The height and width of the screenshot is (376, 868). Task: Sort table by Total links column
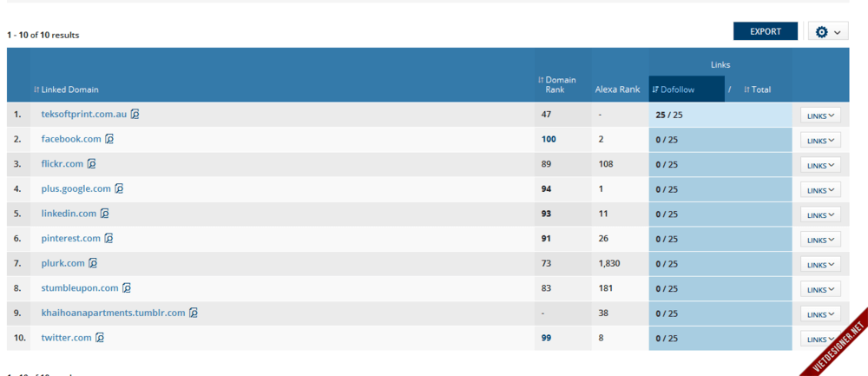[x=757, y=89]
